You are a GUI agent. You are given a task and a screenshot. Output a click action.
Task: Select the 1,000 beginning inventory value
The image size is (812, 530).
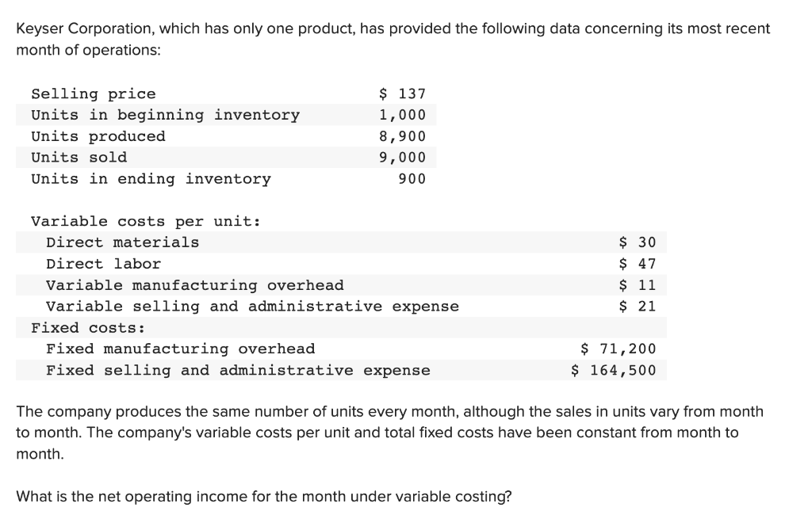402,115
